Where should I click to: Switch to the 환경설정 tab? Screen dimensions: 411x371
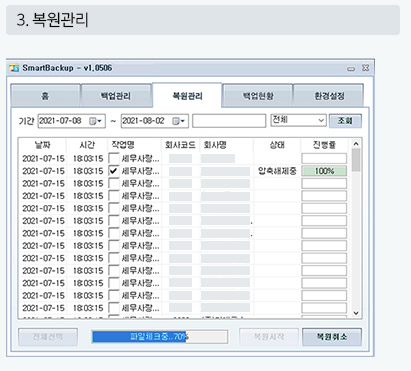click(x=329, y=96)
